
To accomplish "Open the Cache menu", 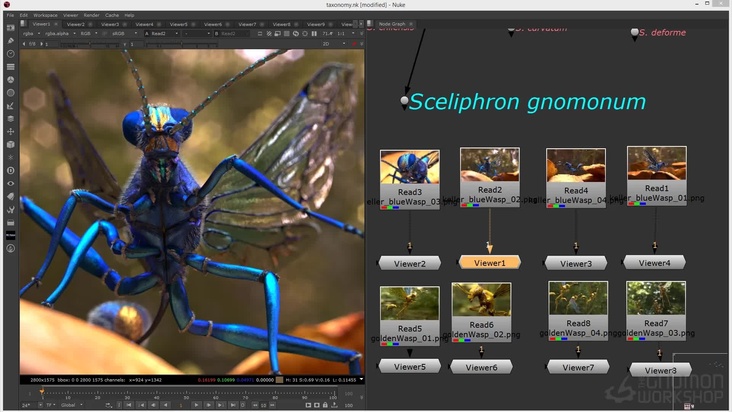I will pyautogui.click(x=112, y=15).
